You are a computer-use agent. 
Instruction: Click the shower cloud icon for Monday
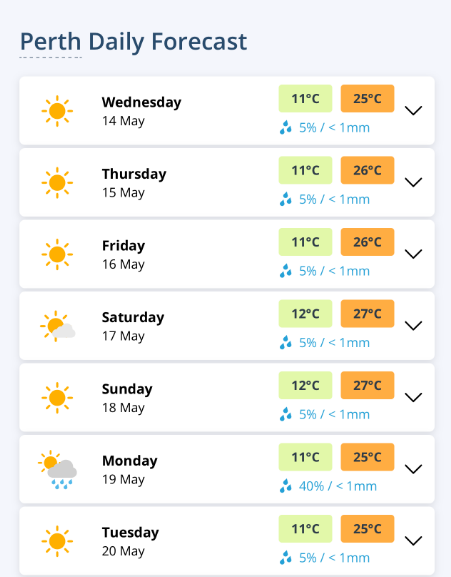tap(57, 470)
